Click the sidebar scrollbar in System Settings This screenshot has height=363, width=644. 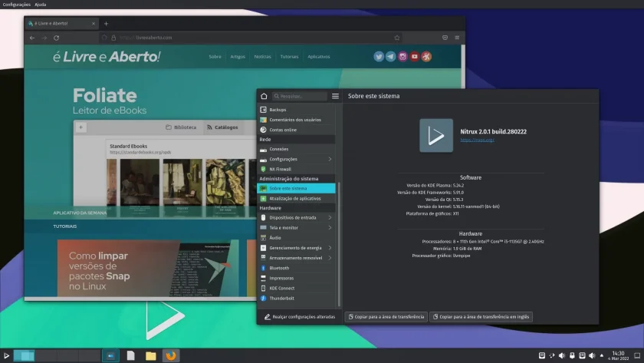coord(339,245)
